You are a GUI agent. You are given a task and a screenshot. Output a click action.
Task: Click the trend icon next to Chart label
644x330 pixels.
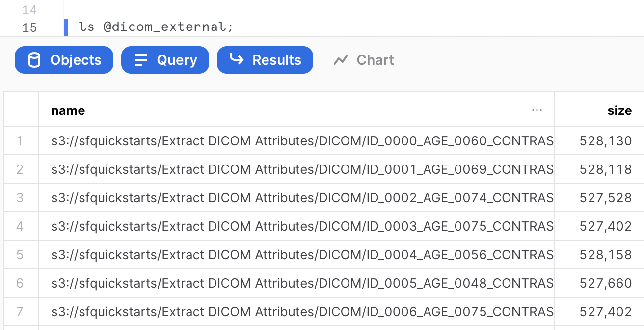(x=342, y=60)
